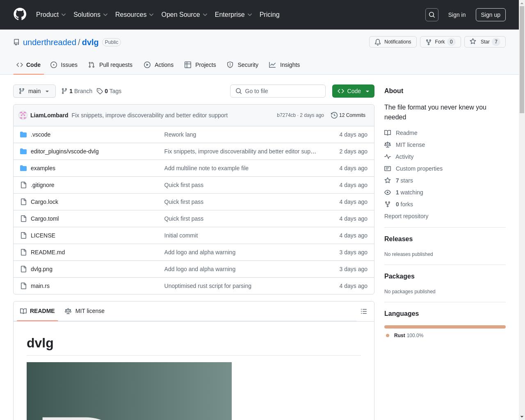Screen dimensions: 525x420
Task: Click the scale icon by MIT license in About
Action: click(x=388, y=145)
